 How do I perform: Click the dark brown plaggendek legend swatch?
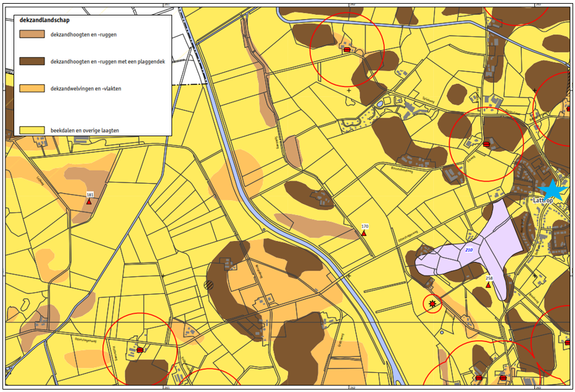pos(32,61)
